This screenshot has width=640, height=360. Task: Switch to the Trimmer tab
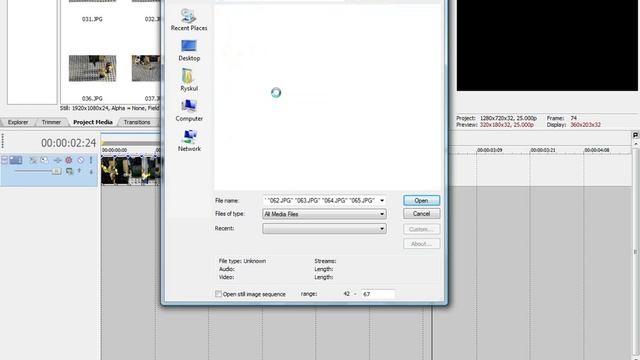click(51, 122)
